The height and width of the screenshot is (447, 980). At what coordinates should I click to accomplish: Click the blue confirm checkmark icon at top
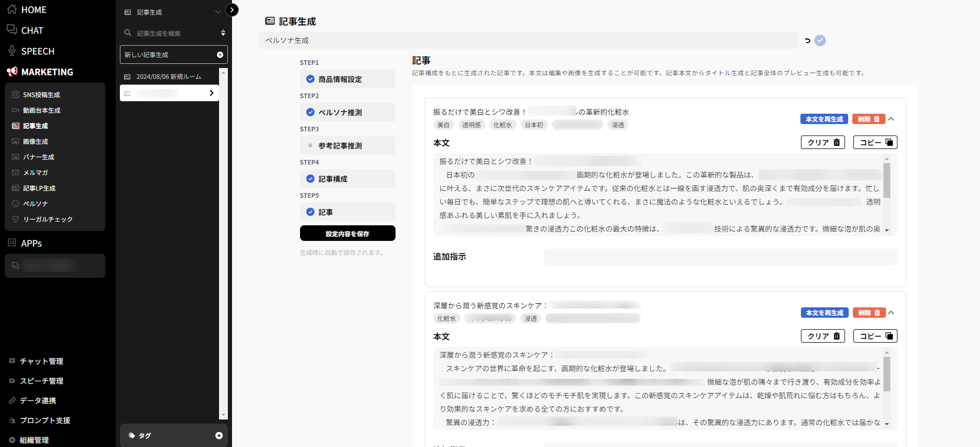(820, 40)
